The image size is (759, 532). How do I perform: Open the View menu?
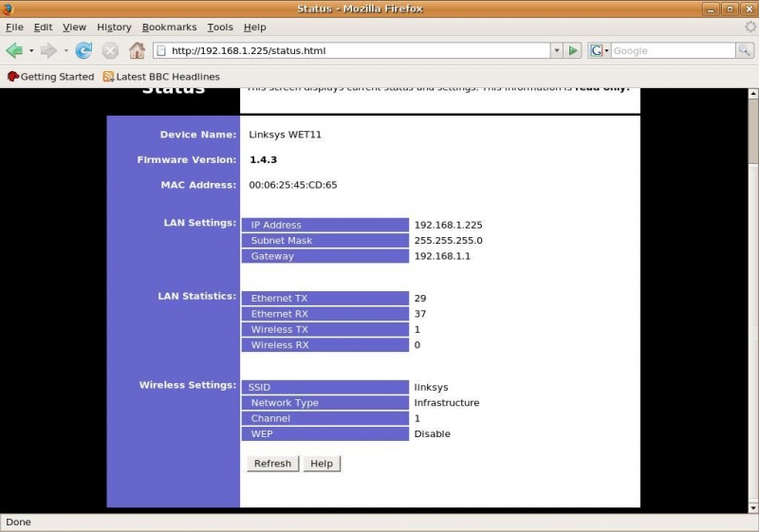click(x=75, y=28)
